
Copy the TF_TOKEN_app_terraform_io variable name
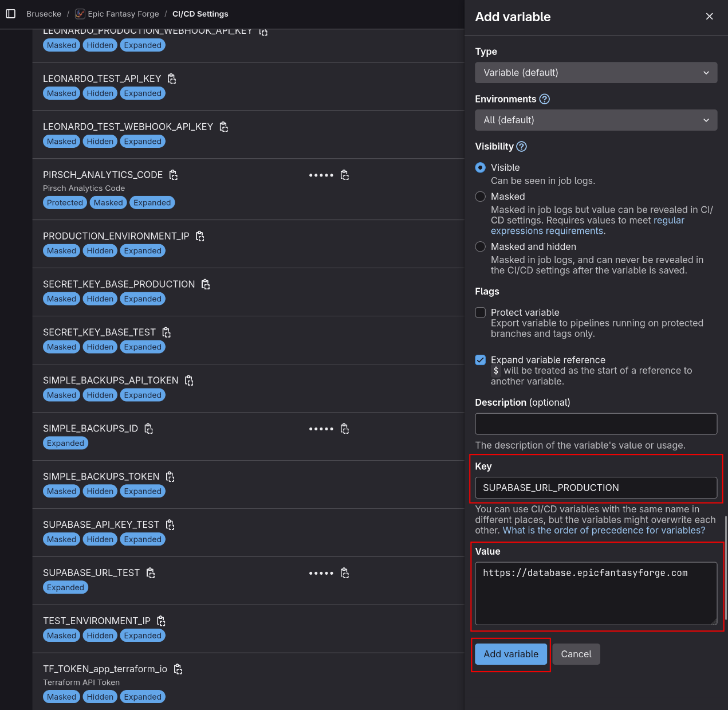pyautogui.click(x=178, y=669)
